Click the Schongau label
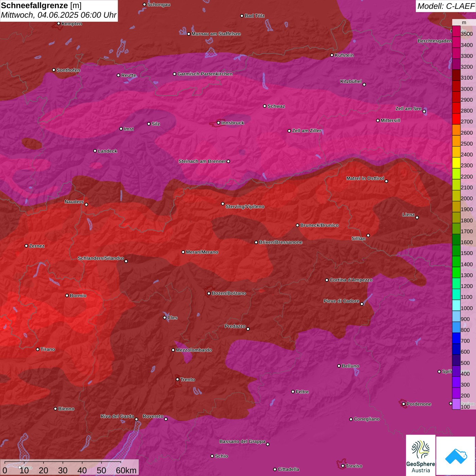Image resolution: width=476 pixels, height=476 pixels. 159,4
